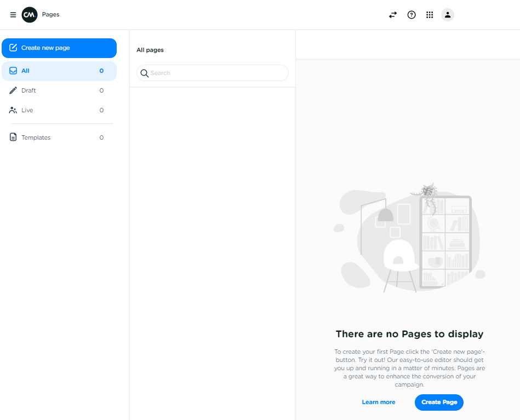Viewport: 520px width, 420px height.
Task: Open the hamburger navigation menu
Action: pyautogui.click(x=13, y=15)
